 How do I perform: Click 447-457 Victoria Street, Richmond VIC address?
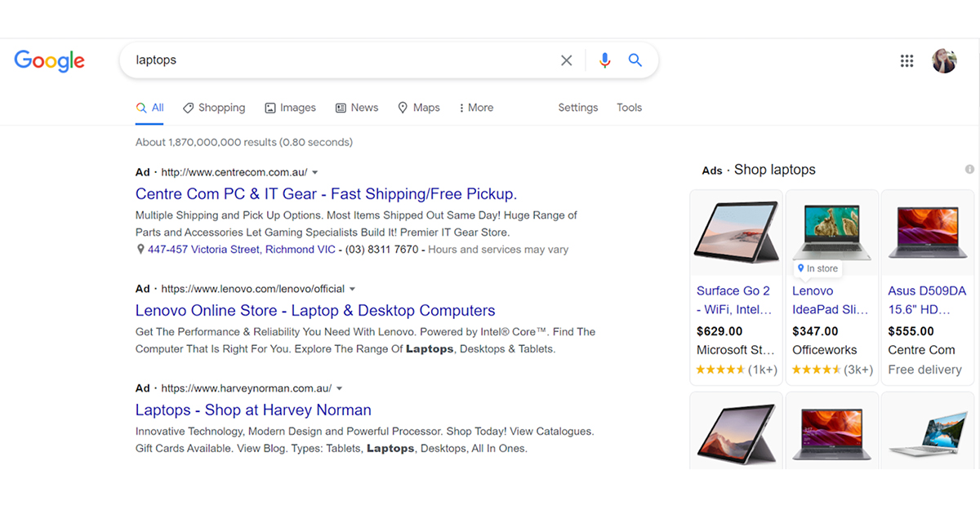[x=242, y=250]
